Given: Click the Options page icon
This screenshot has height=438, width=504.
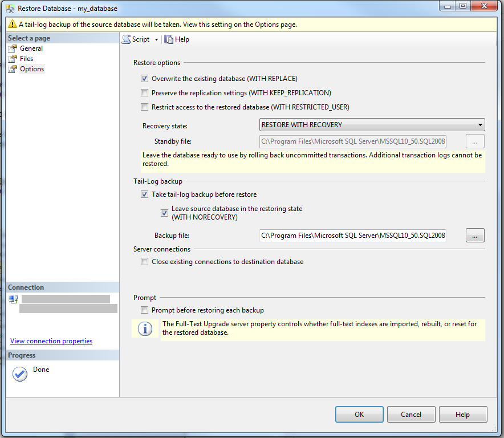Looking at the screenshot, I should pos(13,69).
